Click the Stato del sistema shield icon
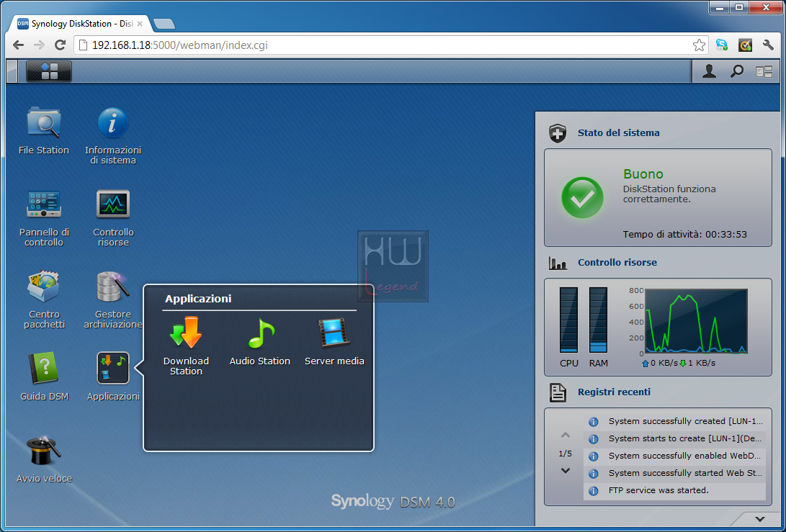 point(558,133)
